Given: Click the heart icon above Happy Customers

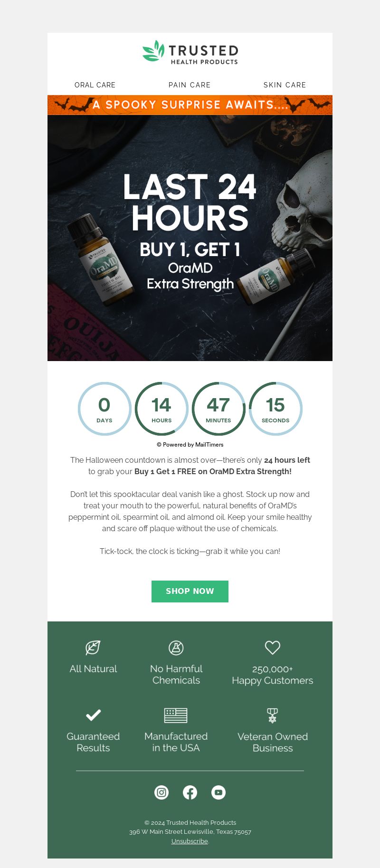Looking at the screenshot, I should [x=273, y=647].
